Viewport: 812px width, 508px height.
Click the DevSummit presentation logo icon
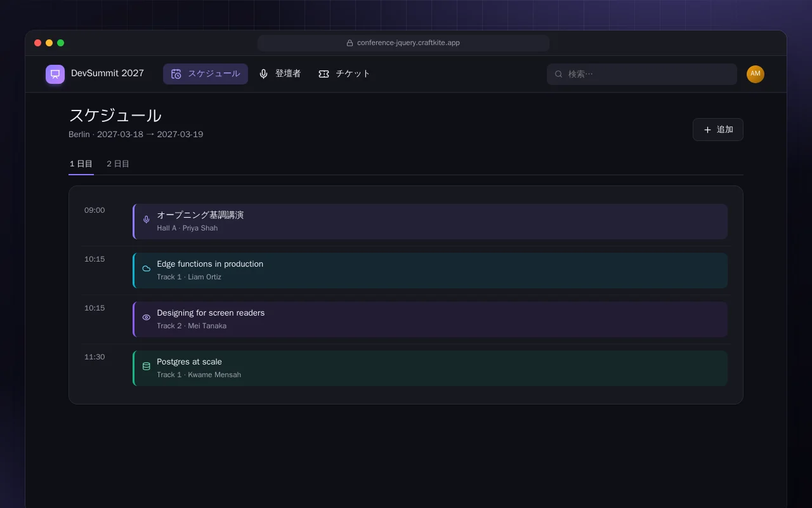pos(55,74)
